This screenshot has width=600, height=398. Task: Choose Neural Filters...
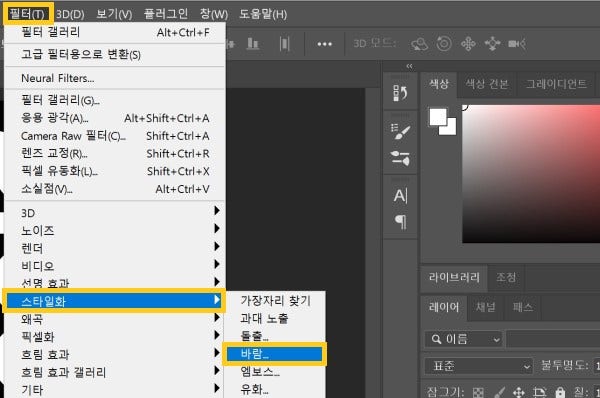115,78
